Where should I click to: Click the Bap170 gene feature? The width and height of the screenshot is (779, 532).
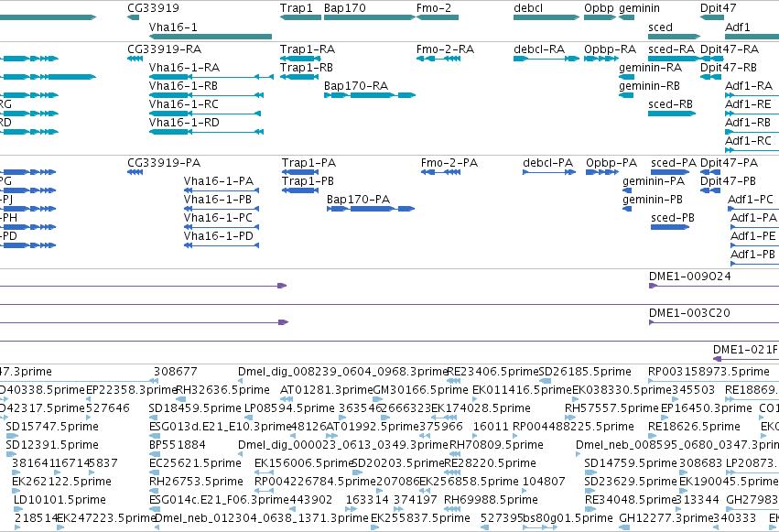click(370, 17)
